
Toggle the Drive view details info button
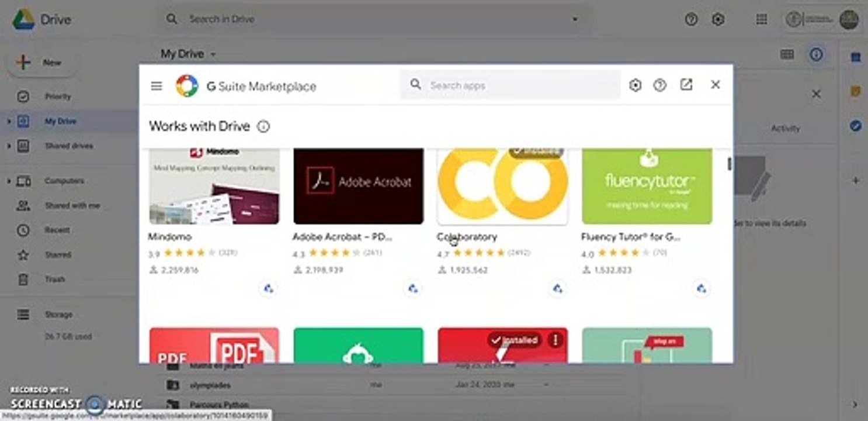[x=816, y=54]
